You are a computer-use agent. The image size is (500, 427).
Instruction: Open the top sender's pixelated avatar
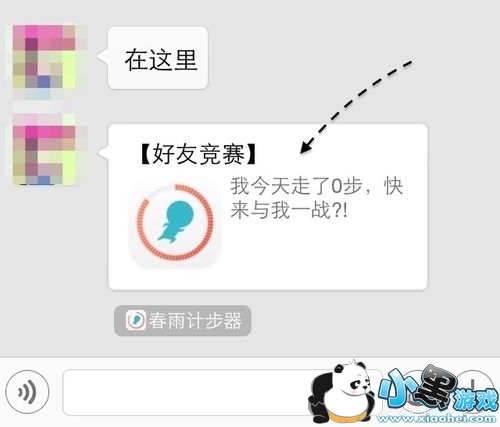46,61
